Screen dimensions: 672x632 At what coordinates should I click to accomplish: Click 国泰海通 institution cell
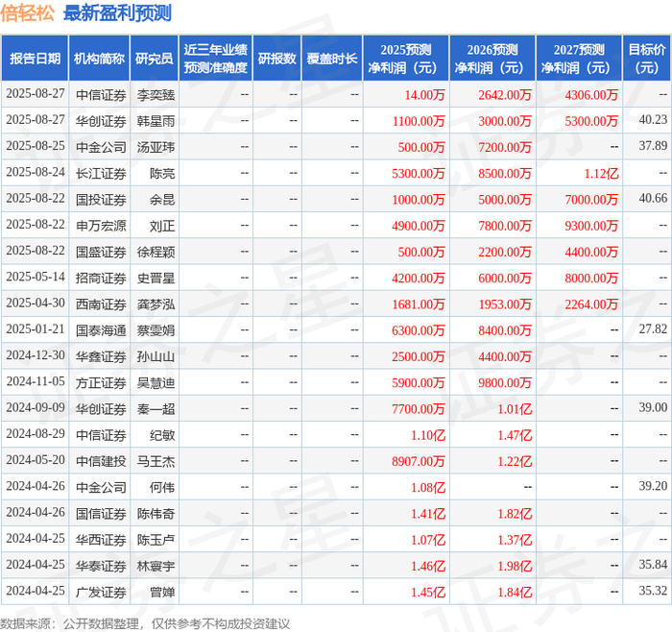click(101, 330)
